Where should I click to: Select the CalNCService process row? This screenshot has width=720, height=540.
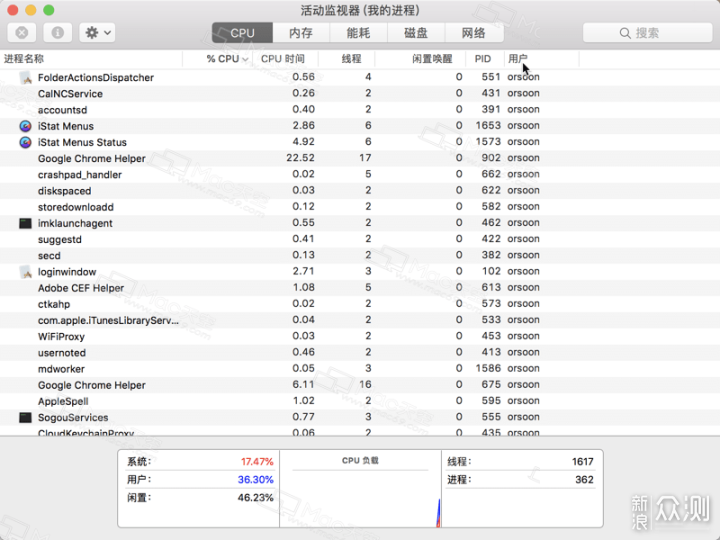coord(360,94)
